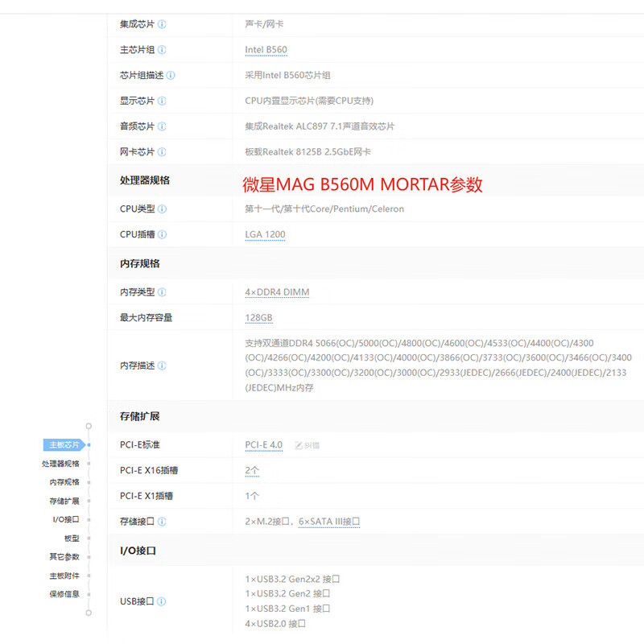The height and width of the screenshot is (644, 644).
Task: Jump to I/O接口 in side navigation
Action: (x=66, y=519)
